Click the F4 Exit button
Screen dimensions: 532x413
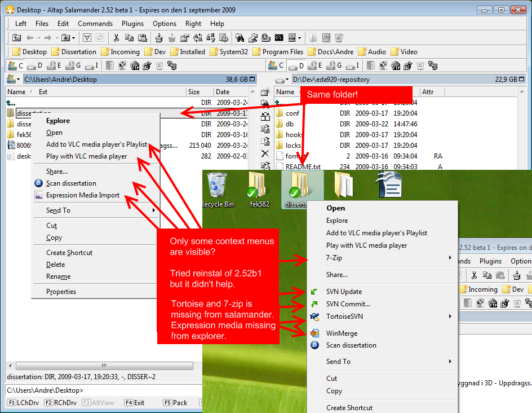(135, 402)
